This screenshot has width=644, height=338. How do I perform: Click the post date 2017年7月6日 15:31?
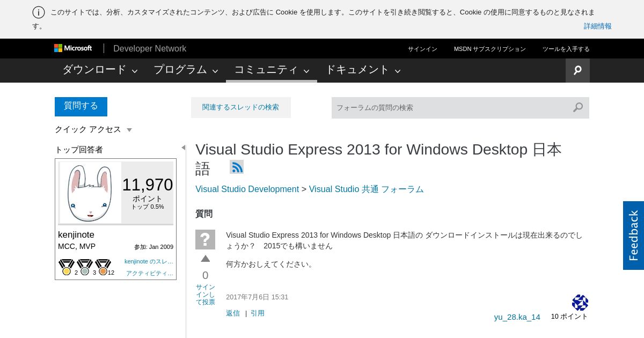257,297
